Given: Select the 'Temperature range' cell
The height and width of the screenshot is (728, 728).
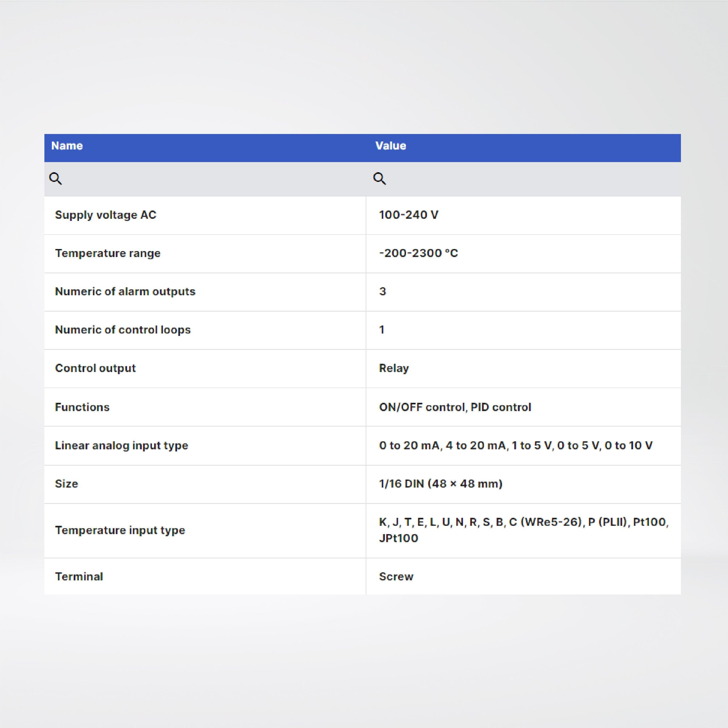Looking at the screenshot, I should click(x=205, y=254).
